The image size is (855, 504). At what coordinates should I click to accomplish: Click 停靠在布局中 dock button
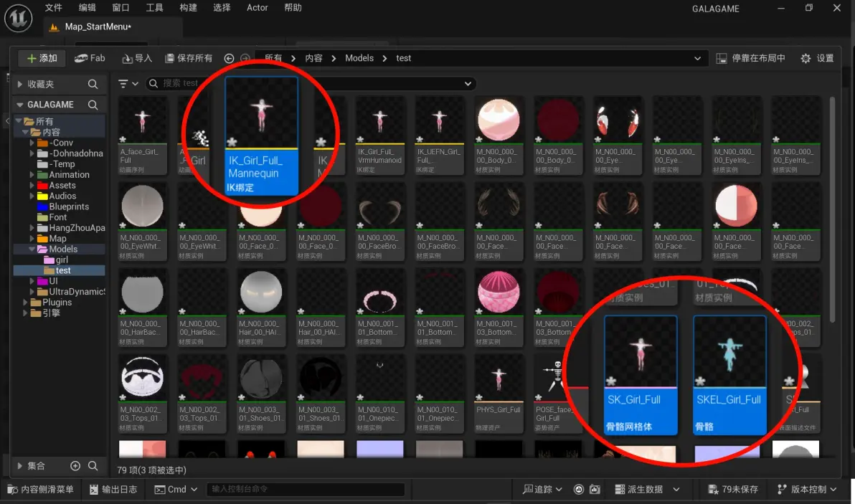point(750,58)
